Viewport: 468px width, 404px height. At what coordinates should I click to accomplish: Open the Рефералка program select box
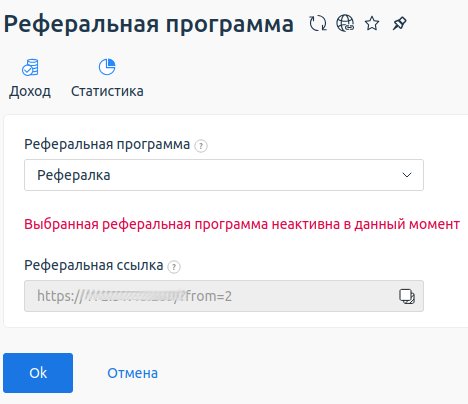pos(224,175)
